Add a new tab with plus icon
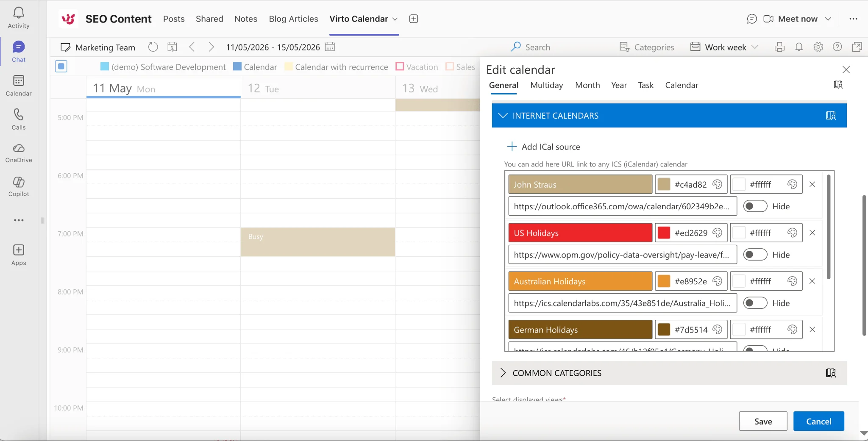 (414, 19)
